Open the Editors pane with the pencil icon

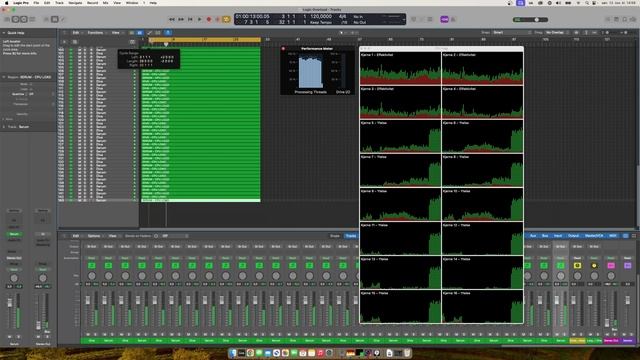(x=63, y=19)
